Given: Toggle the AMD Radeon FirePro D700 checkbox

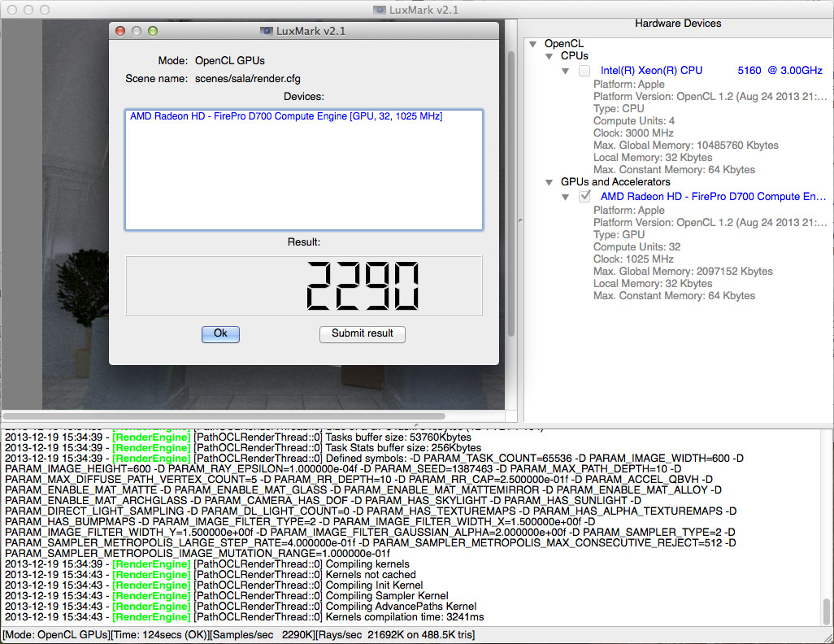Looking at the screenshot, I should tap(584, 197).
